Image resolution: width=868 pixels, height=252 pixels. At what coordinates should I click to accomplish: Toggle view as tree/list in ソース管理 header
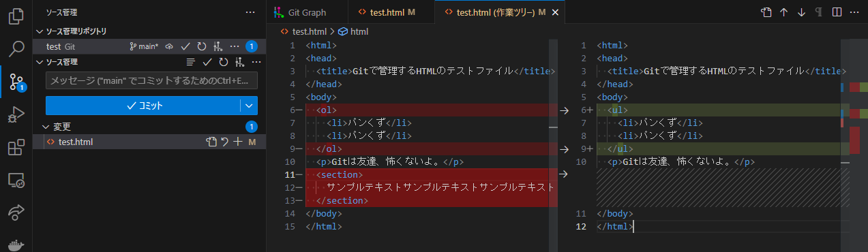[192, 62]
